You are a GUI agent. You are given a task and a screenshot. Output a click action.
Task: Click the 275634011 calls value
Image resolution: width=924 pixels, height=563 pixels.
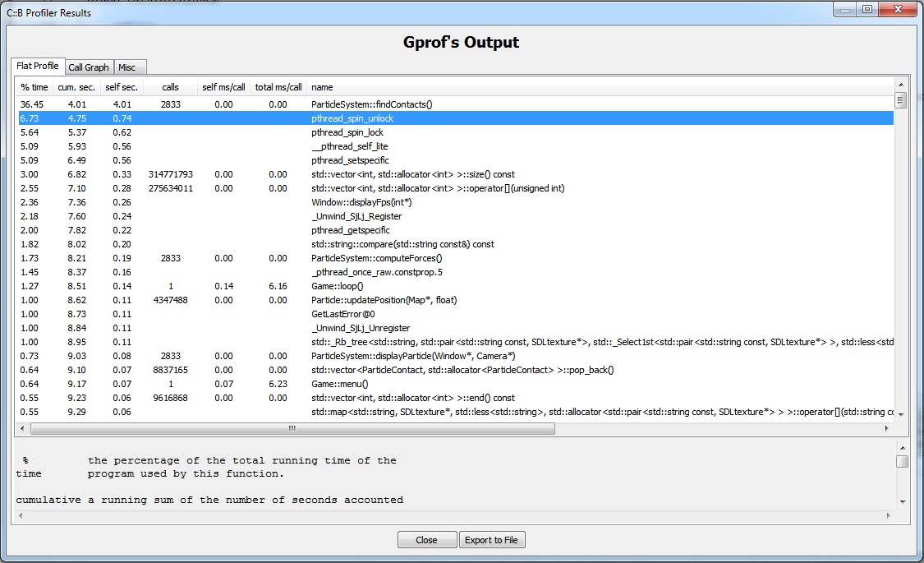[170, 189]
